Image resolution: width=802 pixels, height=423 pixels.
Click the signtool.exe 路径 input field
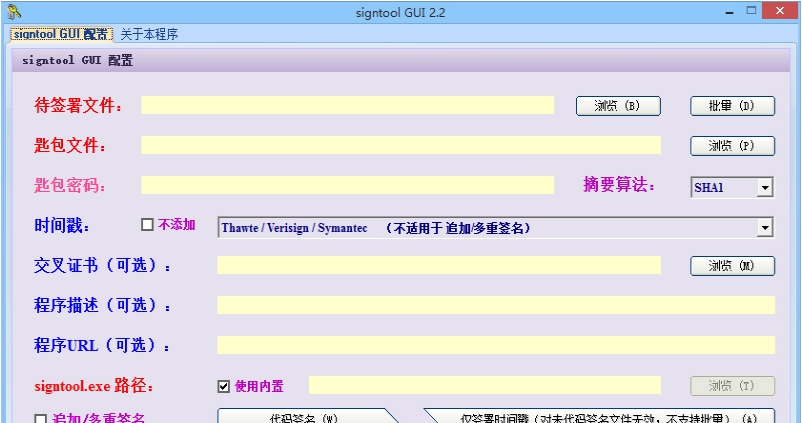(484, 385)
